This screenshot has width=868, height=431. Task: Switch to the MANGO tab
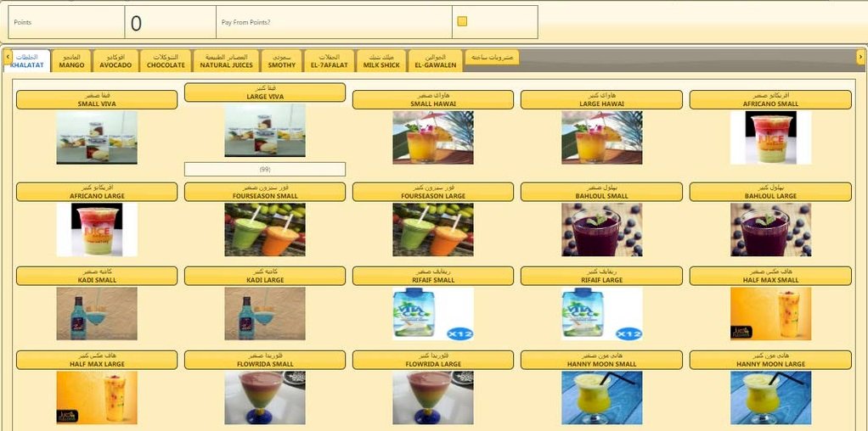[71, 60]
